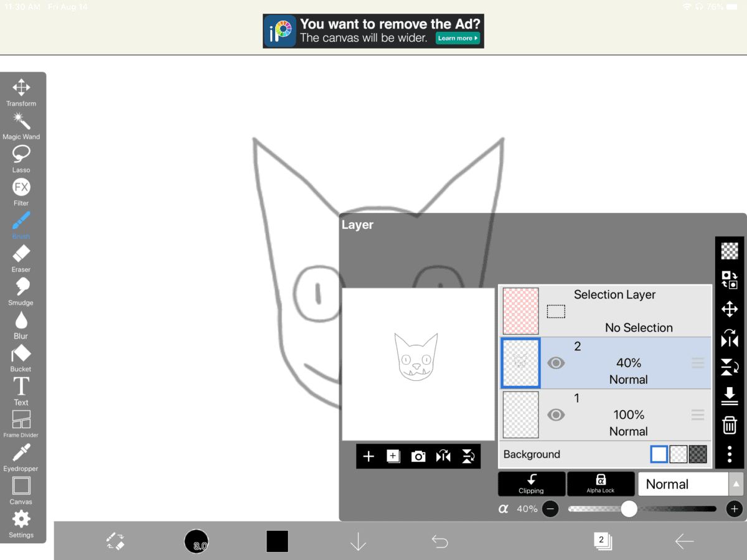Enable Alpha Lock on layer 2

click(601, 483)
